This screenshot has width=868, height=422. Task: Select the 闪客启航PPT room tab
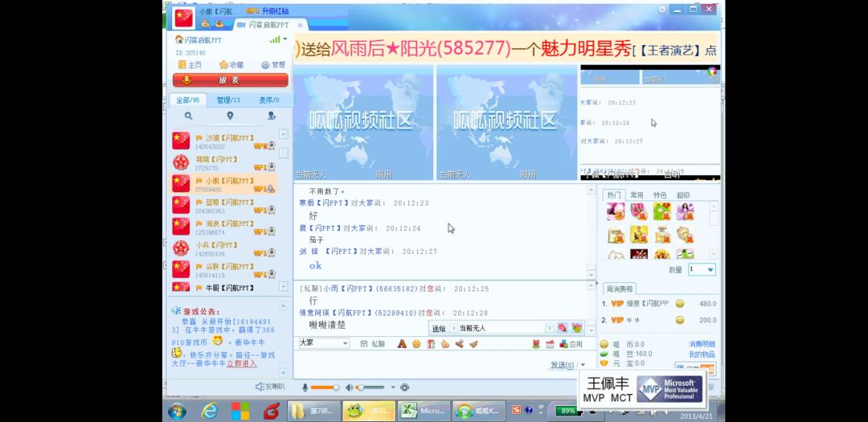(270, 25)
